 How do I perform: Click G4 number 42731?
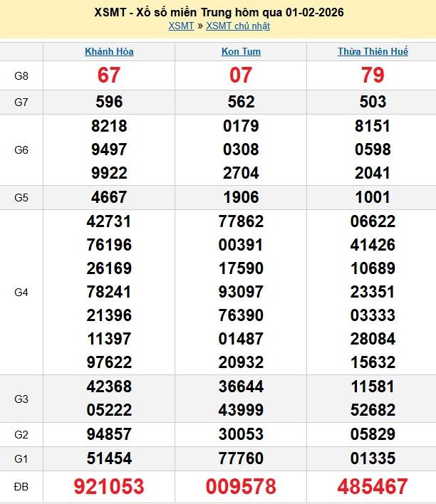pos(109,222)
